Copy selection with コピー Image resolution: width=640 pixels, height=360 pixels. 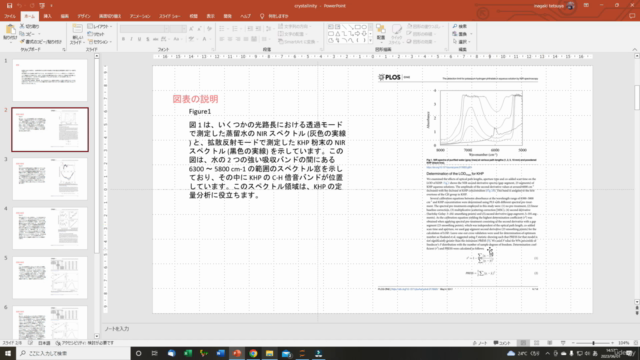tap(27, 34)
